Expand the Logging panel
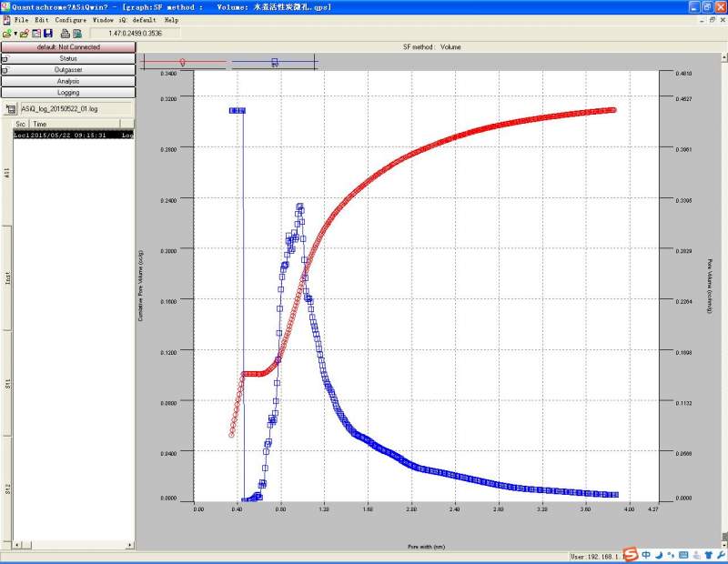728x564 pixels. coord(68,93)
